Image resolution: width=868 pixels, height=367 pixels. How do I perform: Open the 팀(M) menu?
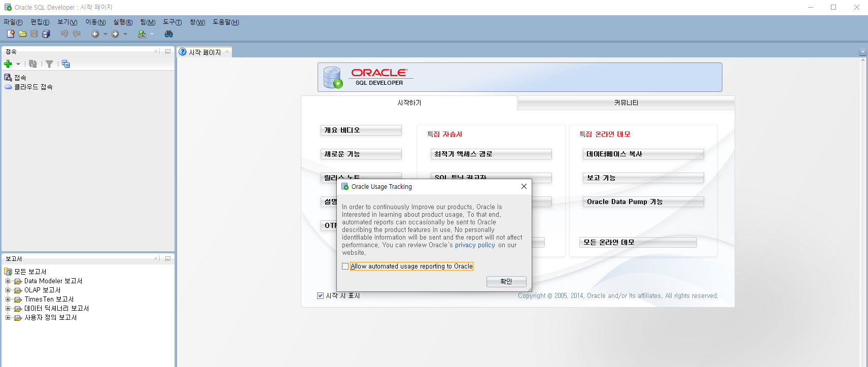click(x=148, y=22)
